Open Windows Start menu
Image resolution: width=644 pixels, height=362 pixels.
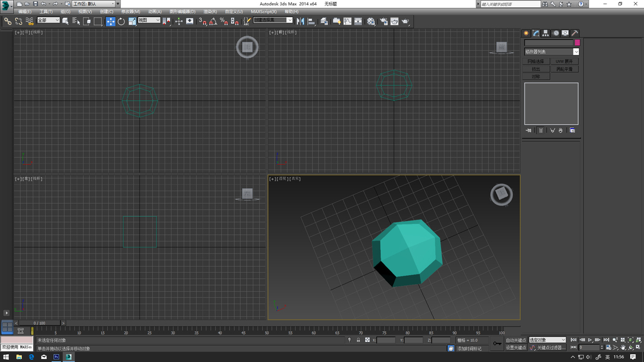pyautogui.click(x=6, y=357)
